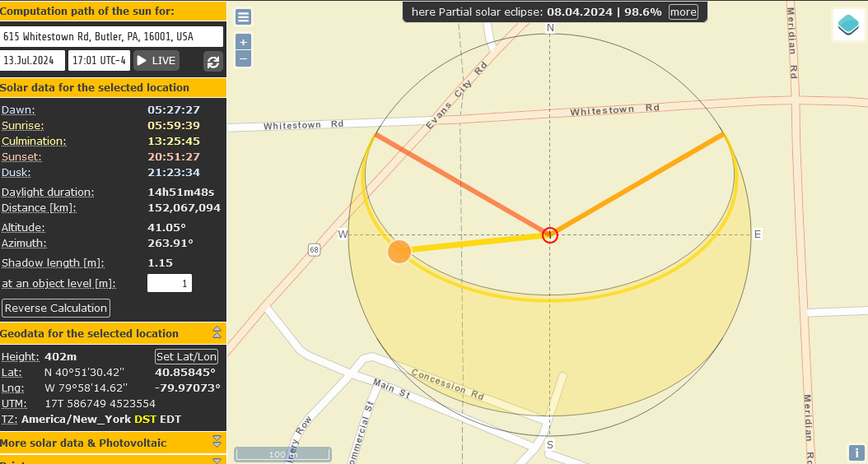Click the Sunrise label in solar data
This screenshot has height=464, width=868.
pyautogui.click(x=23, y=125)
